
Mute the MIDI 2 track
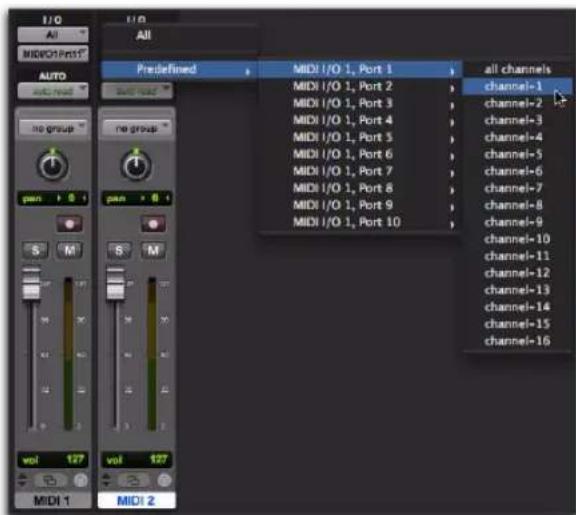(153, 251)
